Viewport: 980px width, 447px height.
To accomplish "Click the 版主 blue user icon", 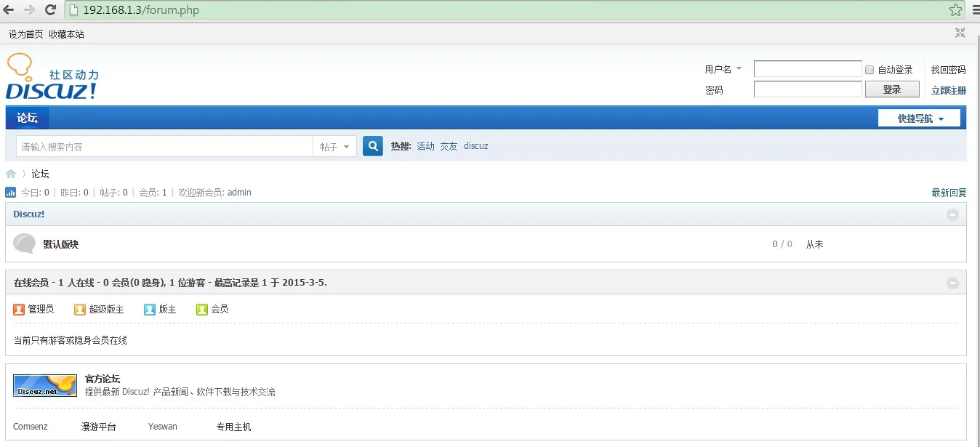I will pyautogui.click(x=150, y=309).
